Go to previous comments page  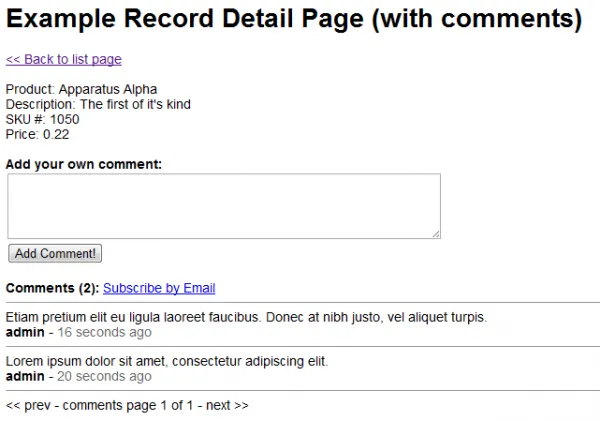(28, 406)
